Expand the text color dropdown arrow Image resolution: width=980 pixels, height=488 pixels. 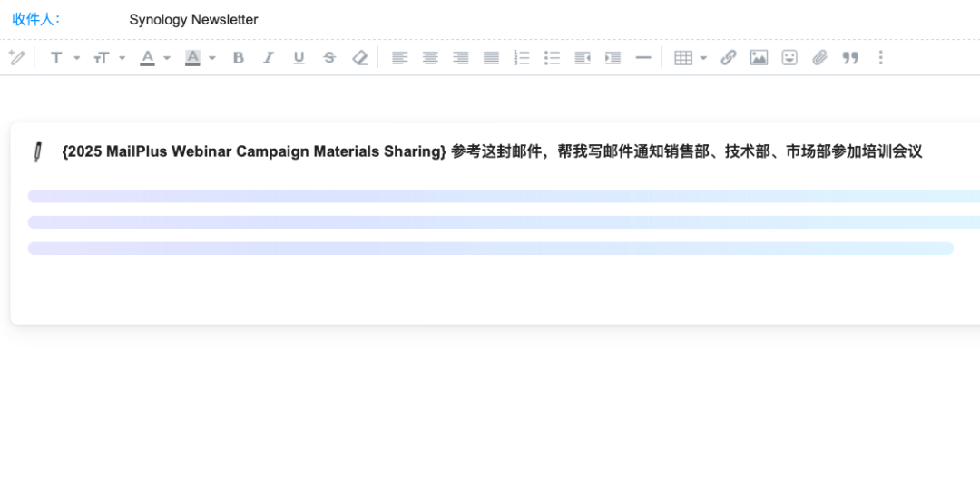[167, 58]
